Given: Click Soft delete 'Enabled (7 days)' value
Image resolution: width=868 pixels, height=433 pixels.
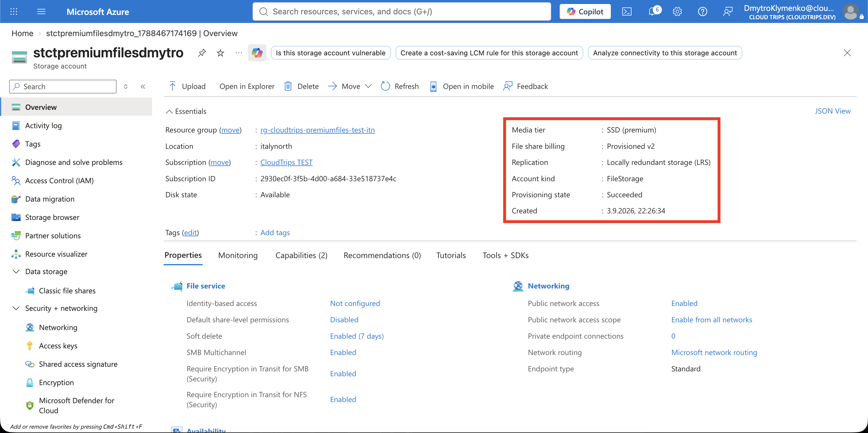Looking at the screenshot, I should pyautogui.click(x=357, y=336).
